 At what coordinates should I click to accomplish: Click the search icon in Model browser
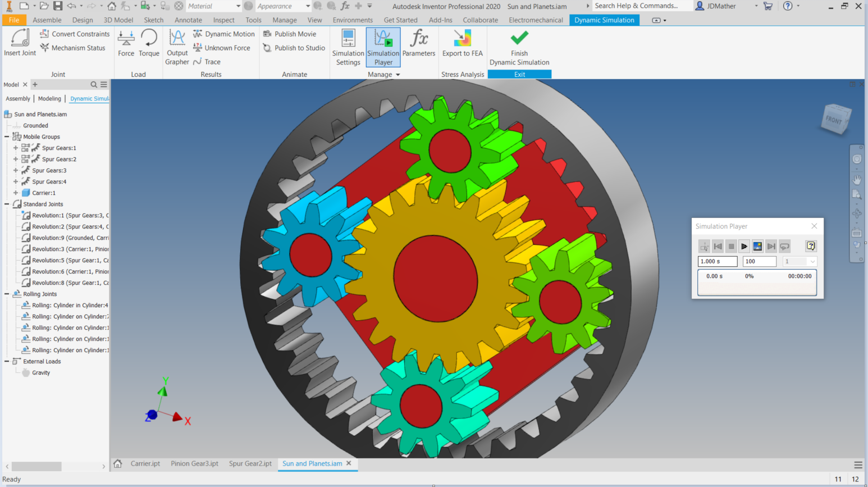pyautogui.click(x=94, y=84)
